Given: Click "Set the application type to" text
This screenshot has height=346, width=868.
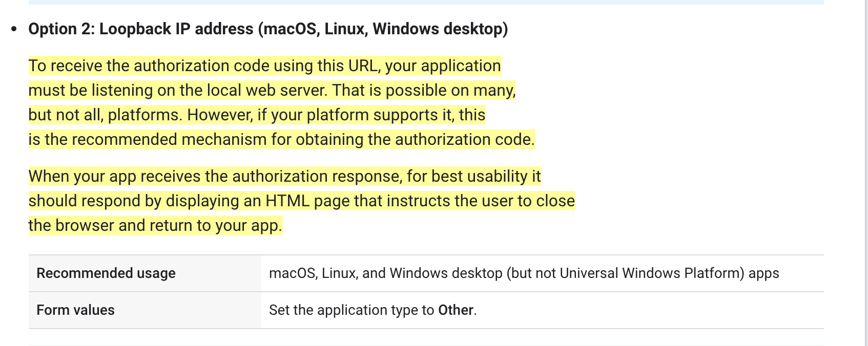Looking at the screenshot, I should [x=352, y=310].
